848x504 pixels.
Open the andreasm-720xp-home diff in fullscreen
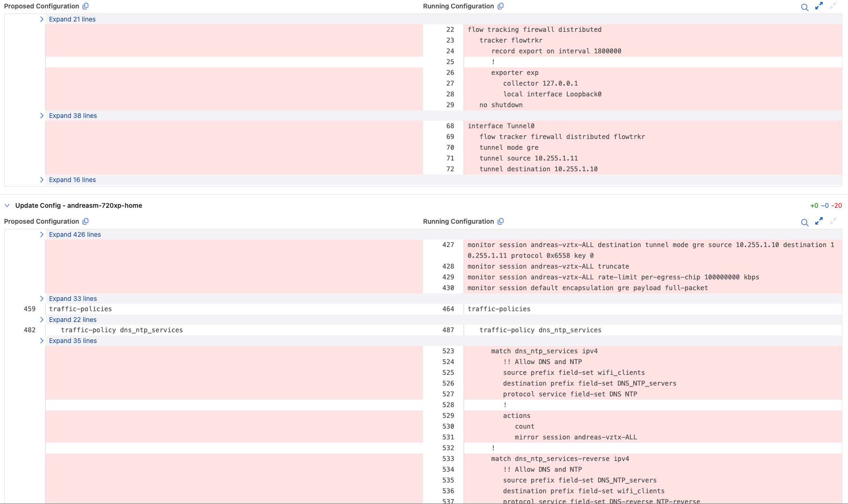coord(819,221)
